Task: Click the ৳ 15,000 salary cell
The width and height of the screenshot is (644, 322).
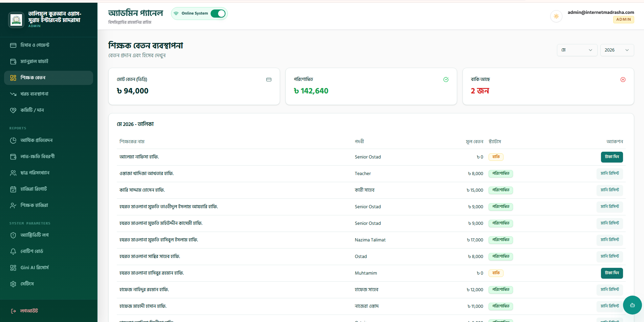Action: coord(475,190)
